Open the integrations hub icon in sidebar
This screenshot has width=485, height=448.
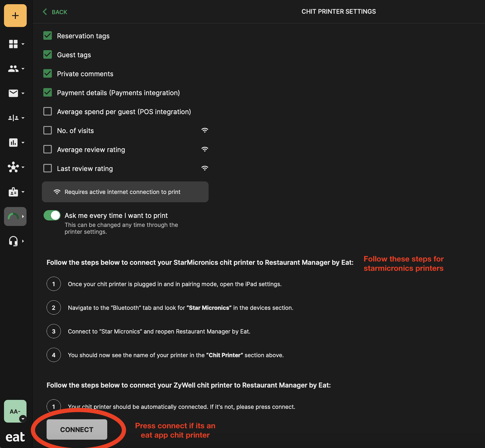13,167
